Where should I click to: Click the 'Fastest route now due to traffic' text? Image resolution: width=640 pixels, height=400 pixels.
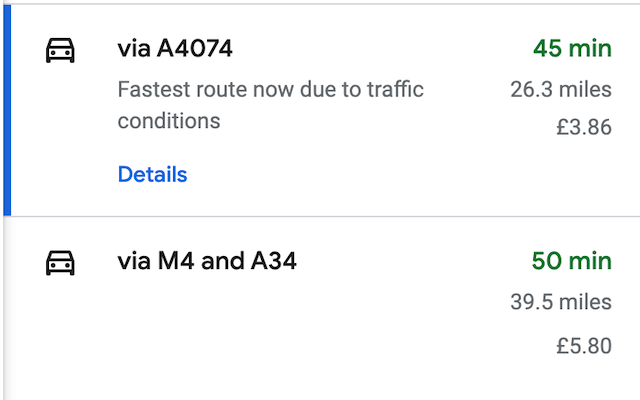270,90
